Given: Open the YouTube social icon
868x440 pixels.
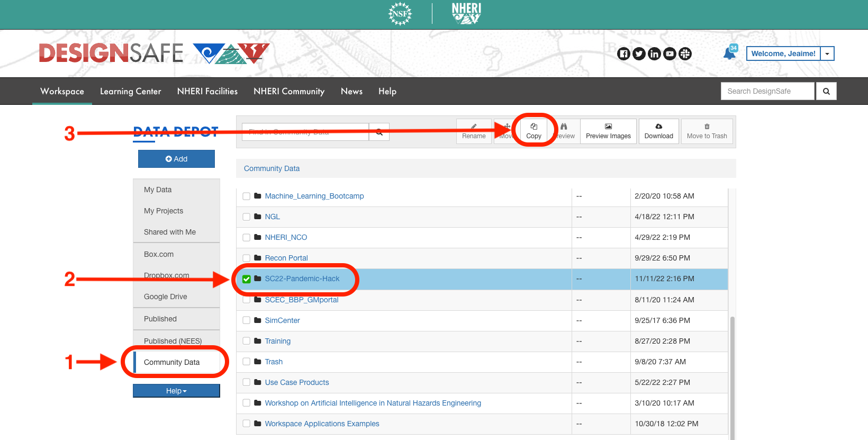Looking at the screenshot, I should (670, 53).
